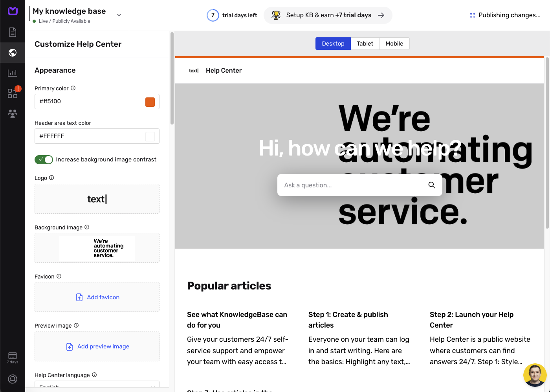Click the search magnifier in Ask a question field
550x392 pixels.
[431, 185]
